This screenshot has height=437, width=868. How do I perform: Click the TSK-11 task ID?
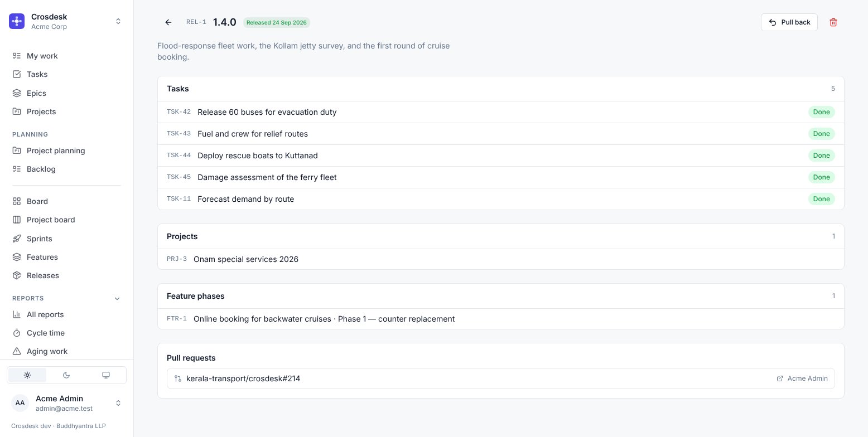(x=179, y=199)
